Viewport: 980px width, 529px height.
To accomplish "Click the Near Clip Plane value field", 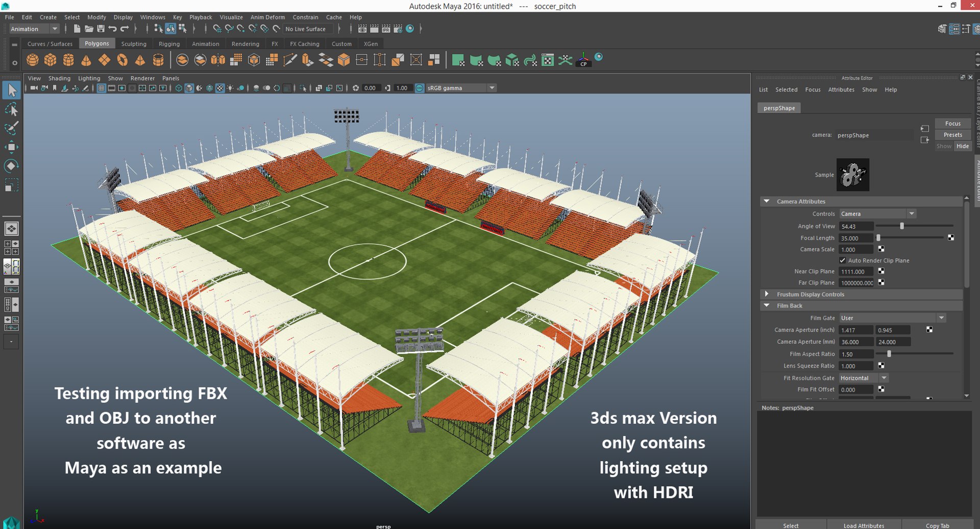I will [856, 272].
